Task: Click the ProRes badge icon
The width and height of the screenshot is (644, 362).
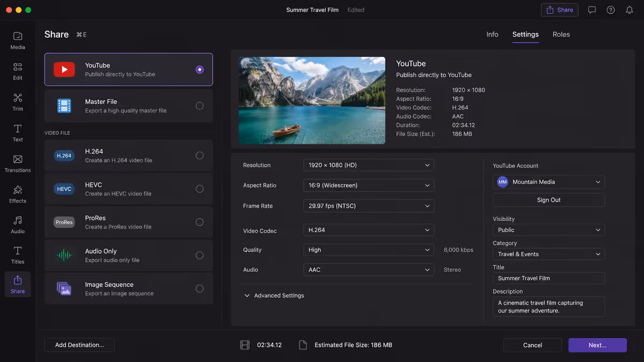Action: coord(64,222)
